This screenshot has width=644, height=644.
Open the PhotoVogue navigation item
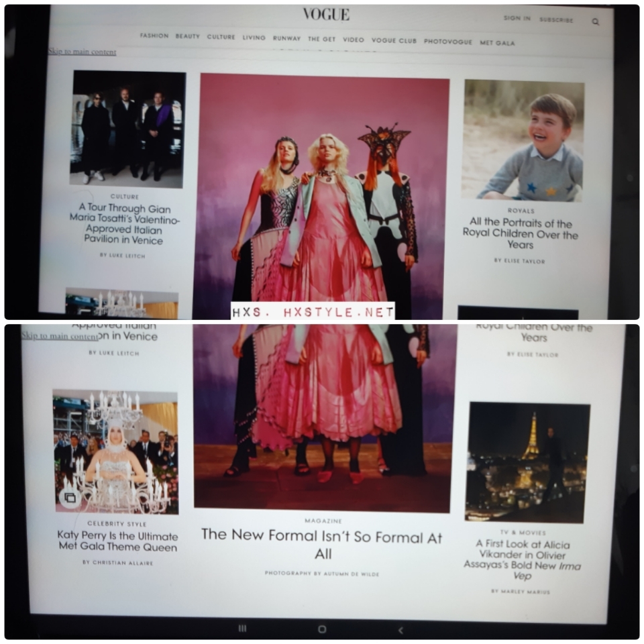click(447, 42)
